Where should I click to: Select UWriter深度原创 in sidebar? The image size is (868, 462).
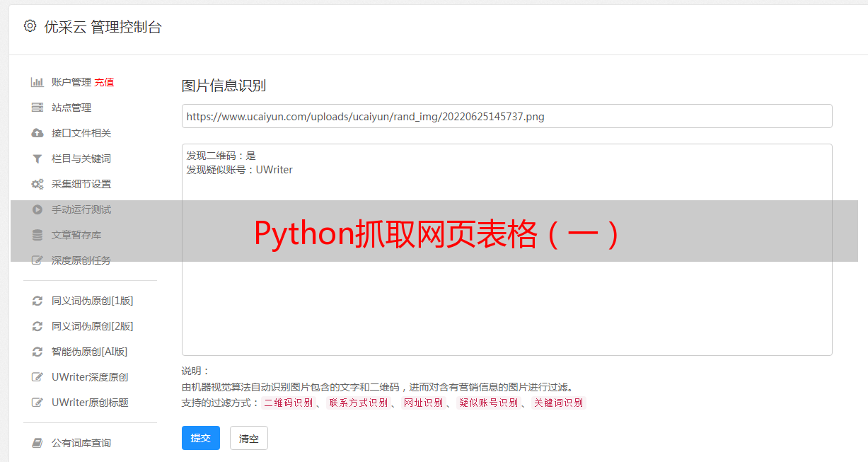pos(90,377)
